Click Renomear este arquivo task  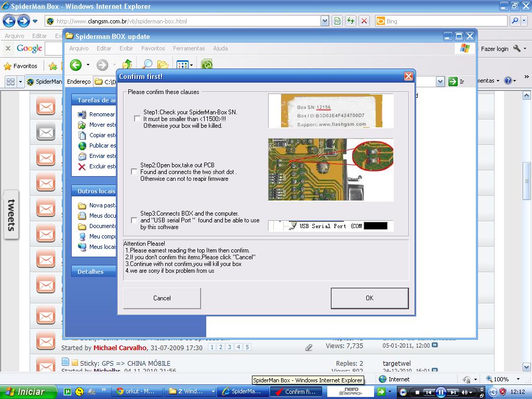click(x=97, y=114)
